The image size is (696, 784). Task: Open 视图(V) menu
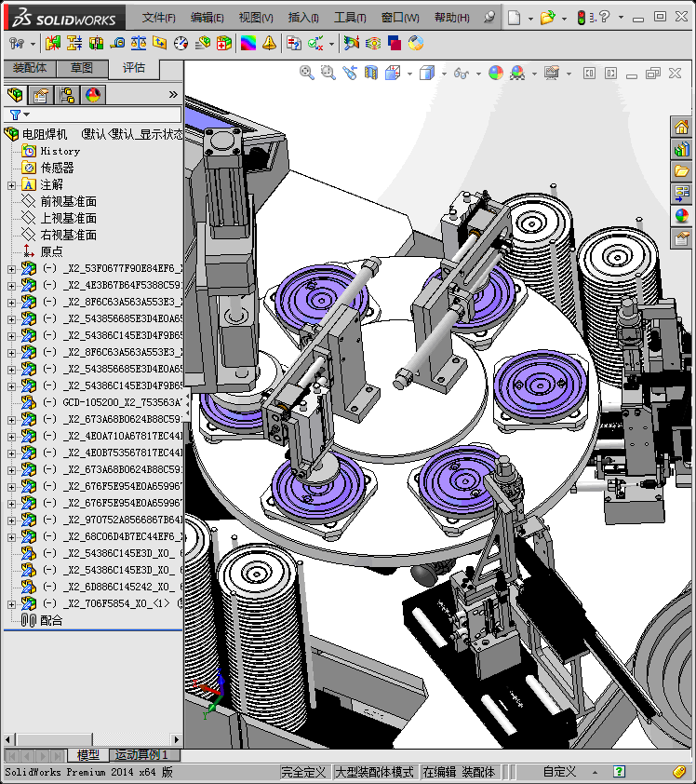point(256,18)
